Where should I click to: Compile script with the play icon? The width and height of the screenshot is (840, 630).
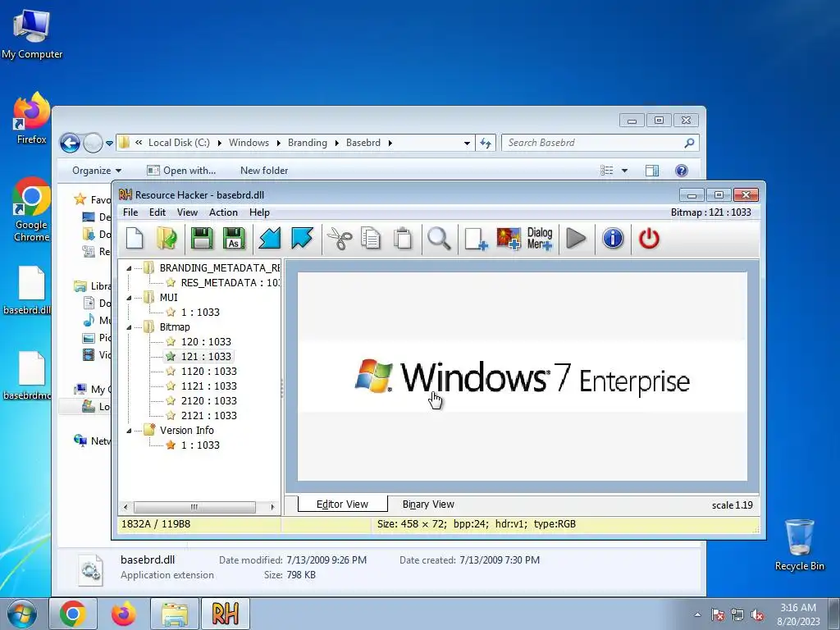[576, 238]
